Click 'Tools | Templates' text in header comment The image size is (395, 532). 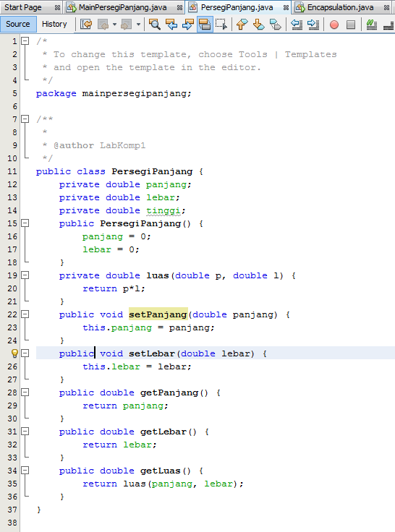[287, 54]
